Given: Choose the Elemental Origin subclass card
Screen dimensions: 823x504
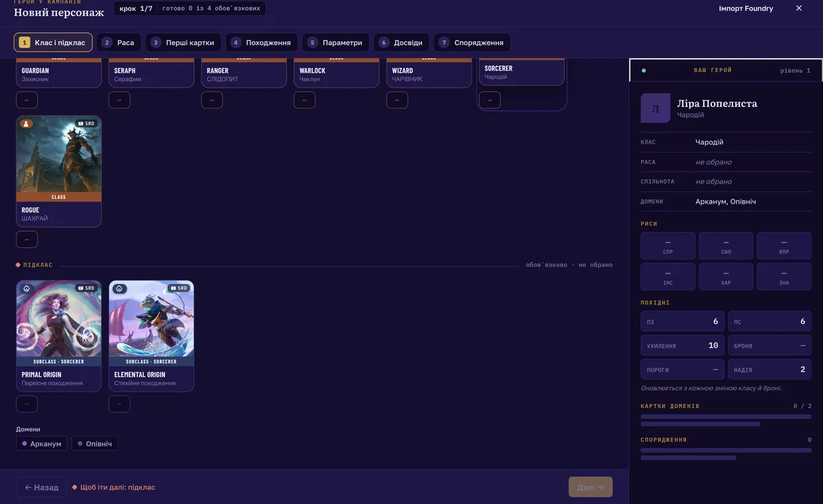Looking at the screenshot, I should pyautogui.click(x=152, y=336).
